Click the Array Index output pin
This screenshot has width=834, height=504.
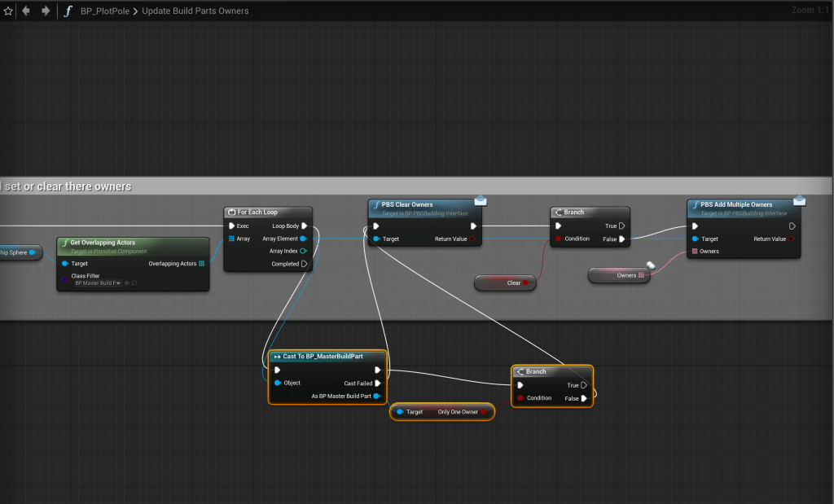point(304,251)
